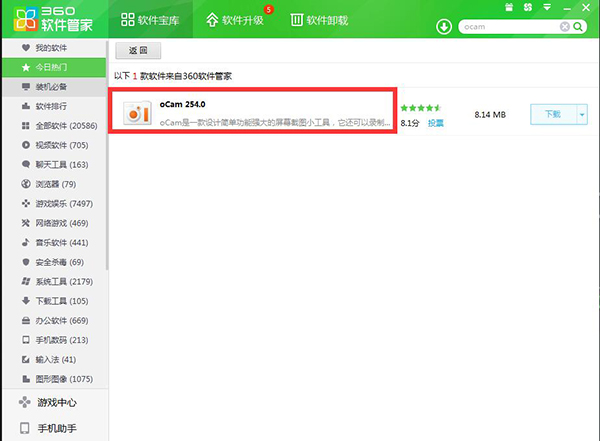Open 游戏中心 in the sidebar
The width and height of the screenshot is (600, 441).
[55, 402]
